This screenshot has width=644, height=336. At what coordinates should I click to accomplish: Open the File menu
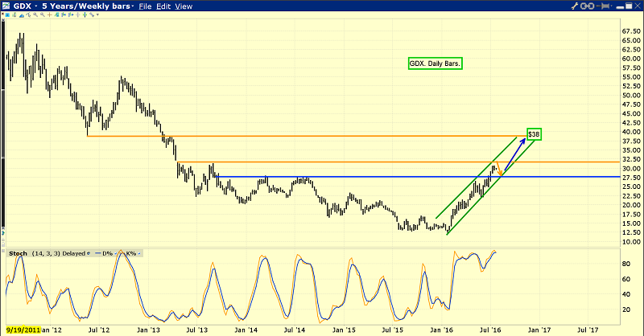(x=145, y=6)
